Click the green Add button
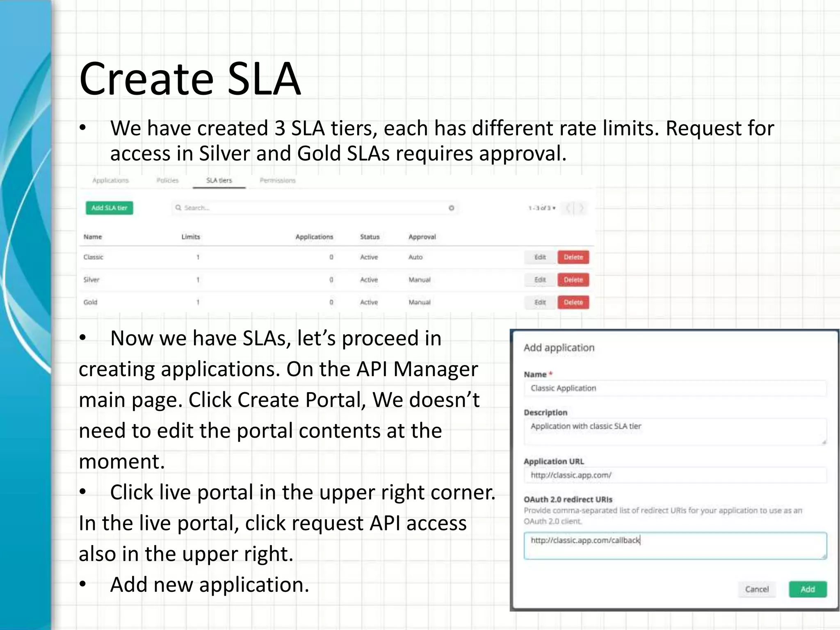This screenshot has width=840, height=630. 808,589
